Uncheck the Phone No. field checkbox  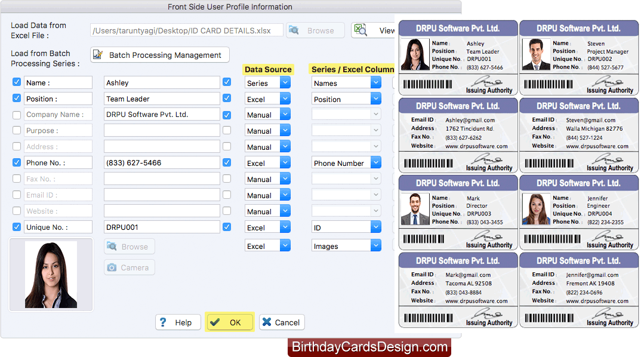click(17, 162)
